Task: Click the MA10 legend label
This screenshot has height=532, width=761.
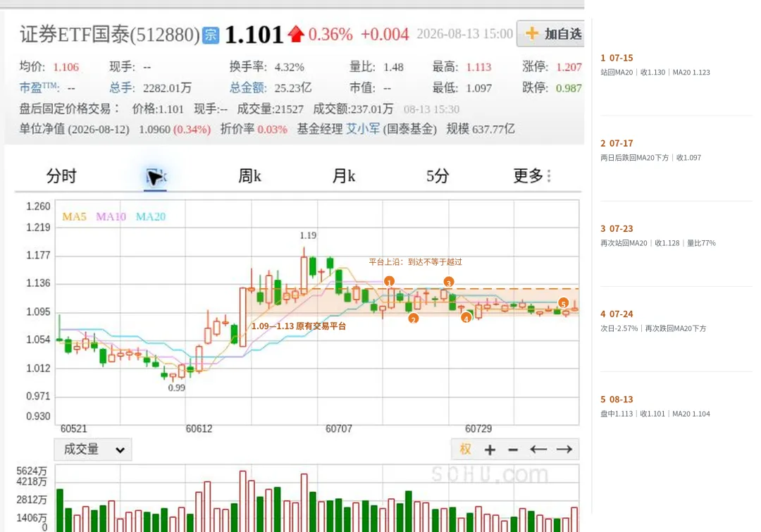Action: click(x=111, y=216)
